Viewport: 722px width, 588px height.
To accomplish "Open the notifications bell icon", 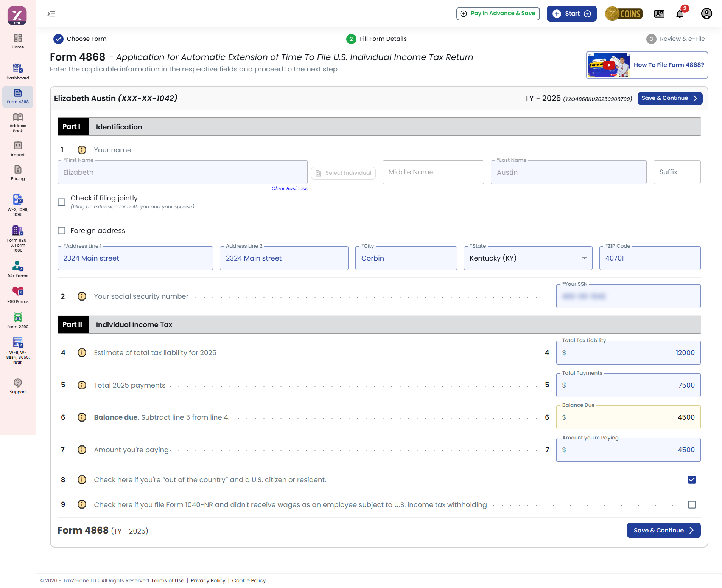I will click(680, 14).
